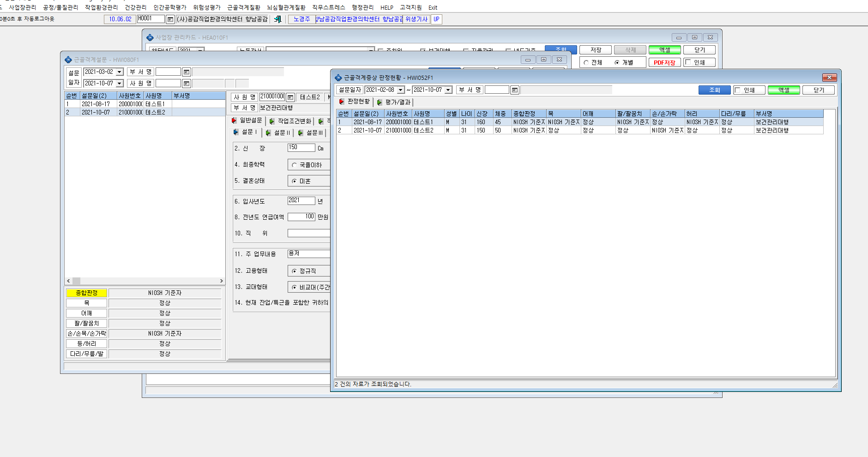Open lookup icon next to 사원명 field 21000100

point(290,97)
